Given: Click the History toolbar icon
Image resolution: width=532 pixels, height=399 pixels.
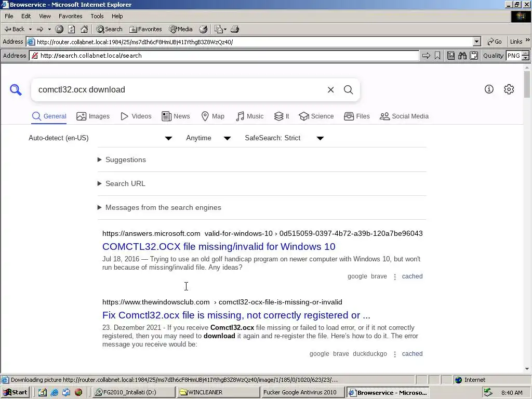Looking at the screenshot, I should point(203,29).
